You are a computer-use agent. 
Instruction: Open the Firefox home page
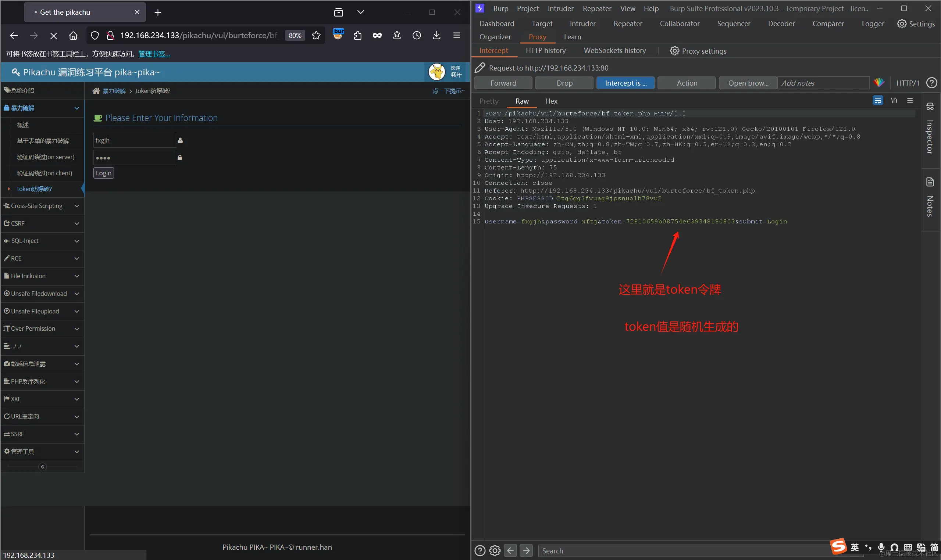coord(73,36)
